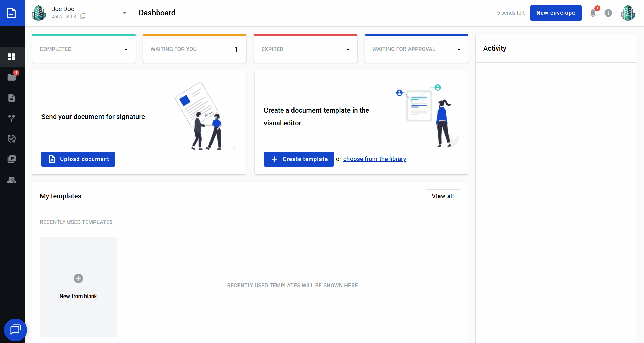644x343 pixels.
Task: Open the documents icon in sidebar
Action: click(x=12, y=98)
